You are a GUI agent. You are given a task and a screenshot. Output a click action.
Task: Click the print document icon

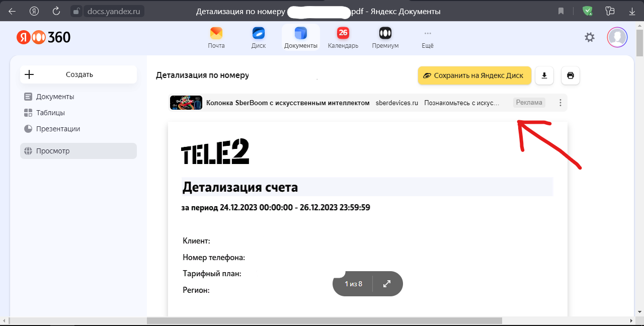click(570, 75)
